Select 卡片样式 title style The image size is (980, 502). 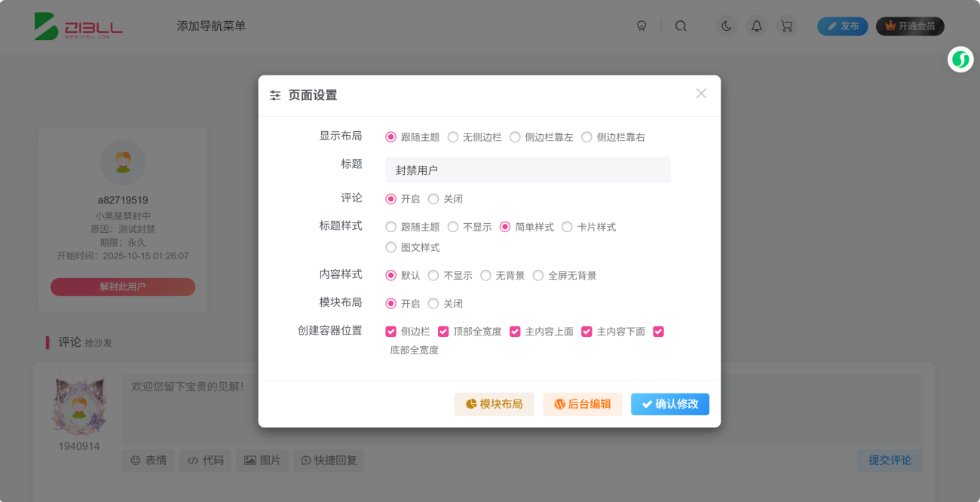568,227
